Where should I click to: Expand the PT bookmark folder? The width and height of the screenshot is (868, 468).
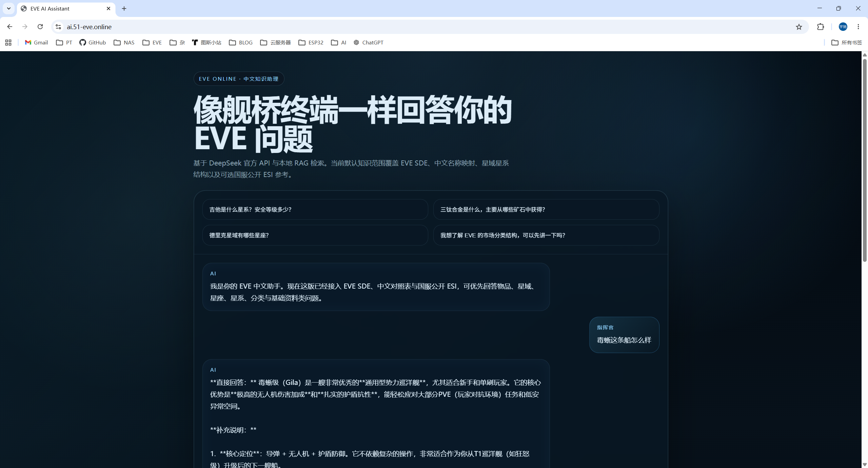click(x=64, y=42)
